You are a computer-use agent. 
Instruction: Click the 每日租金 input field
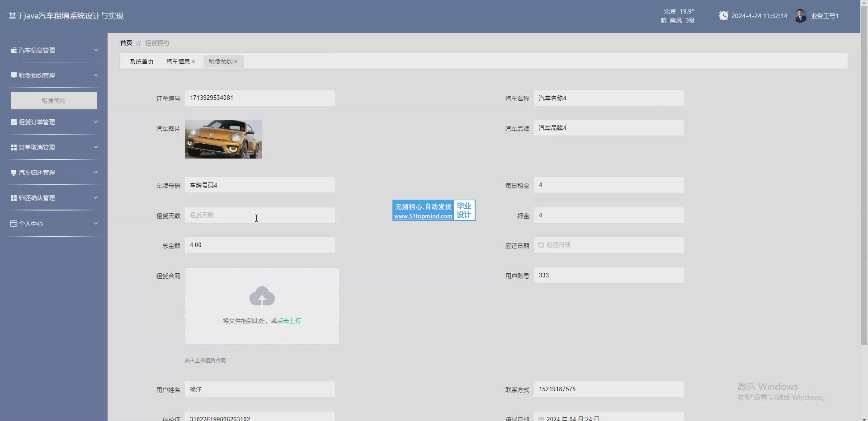[x=609, y=185]
